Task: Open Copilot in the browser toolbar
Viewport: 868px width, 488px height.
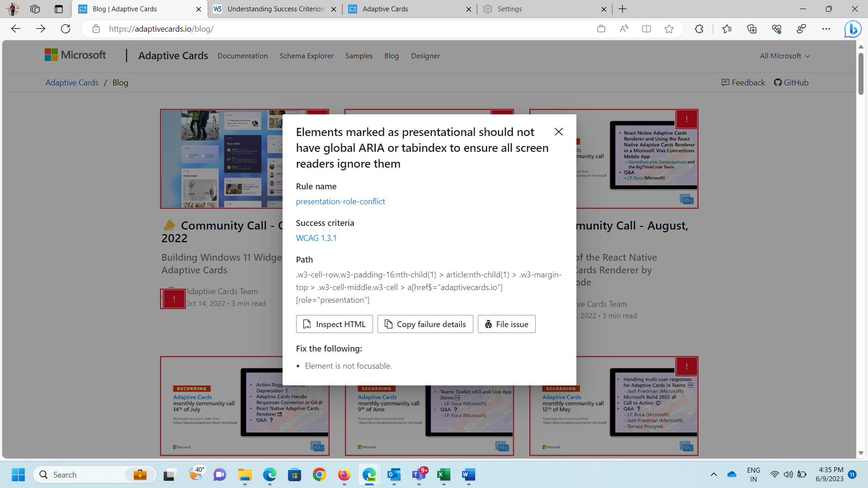Action: coord(853,29)
